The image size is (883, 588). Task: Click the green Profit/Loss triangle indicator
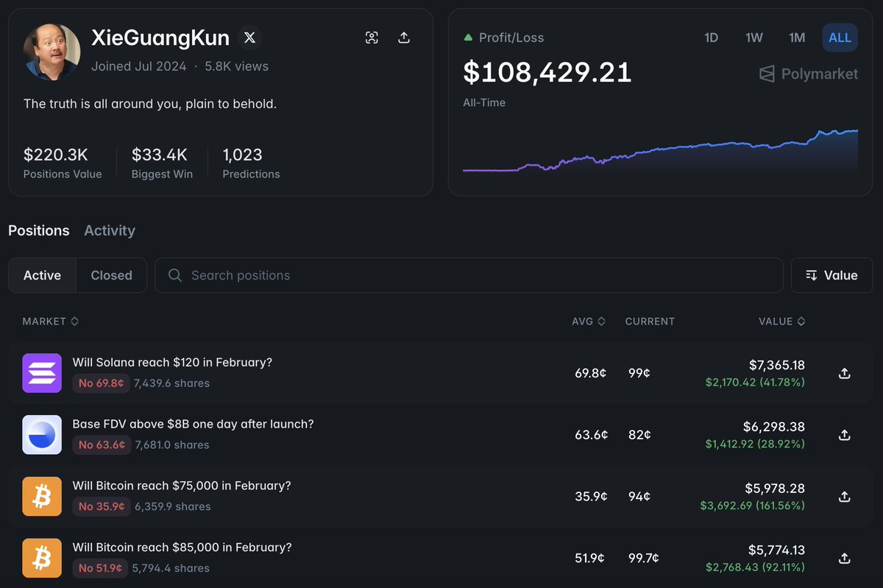pyautogui.click(x=468, y=38)
